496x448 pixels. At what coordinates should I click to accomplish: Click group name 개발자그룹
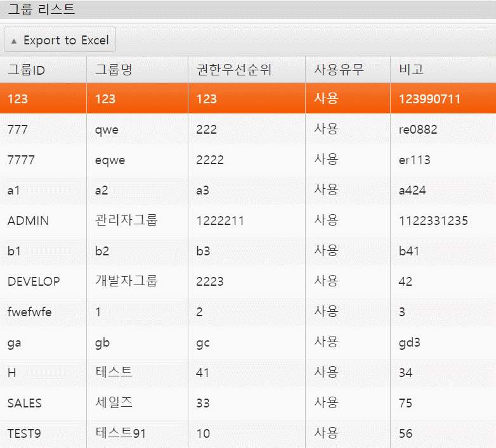(126, 281)
